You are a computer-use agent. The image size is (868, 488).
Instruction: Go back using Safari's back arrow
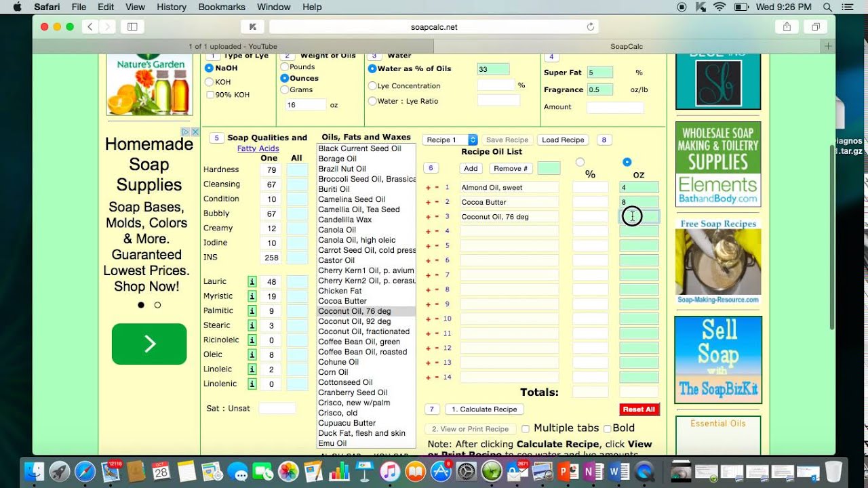click(x=91, y=27)
